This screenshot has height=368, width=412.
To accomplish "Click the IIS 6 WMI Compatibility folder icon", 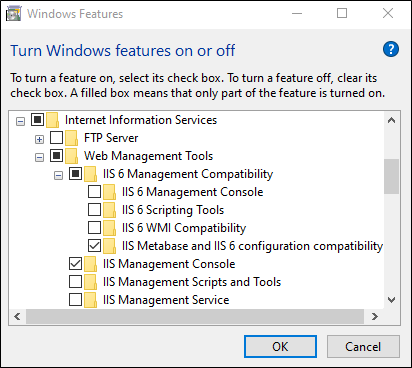I will [109, 228].
